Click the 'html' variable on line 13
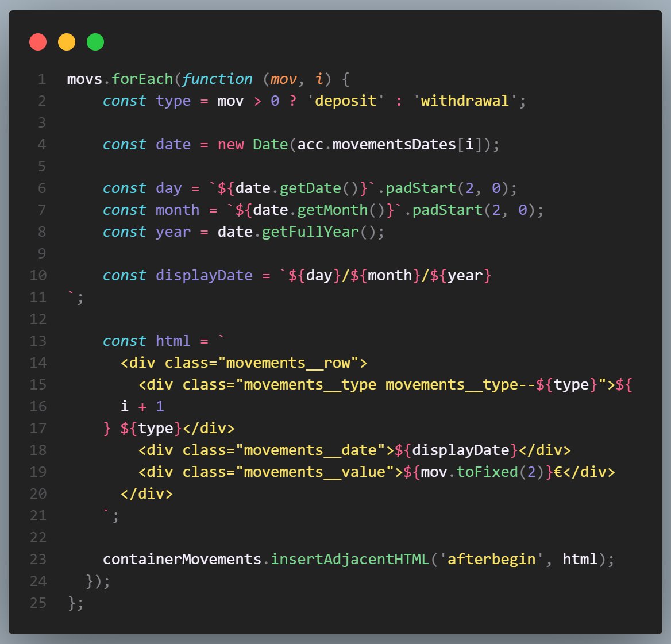This screenshot has height=644, width=671. click(173, 341)
